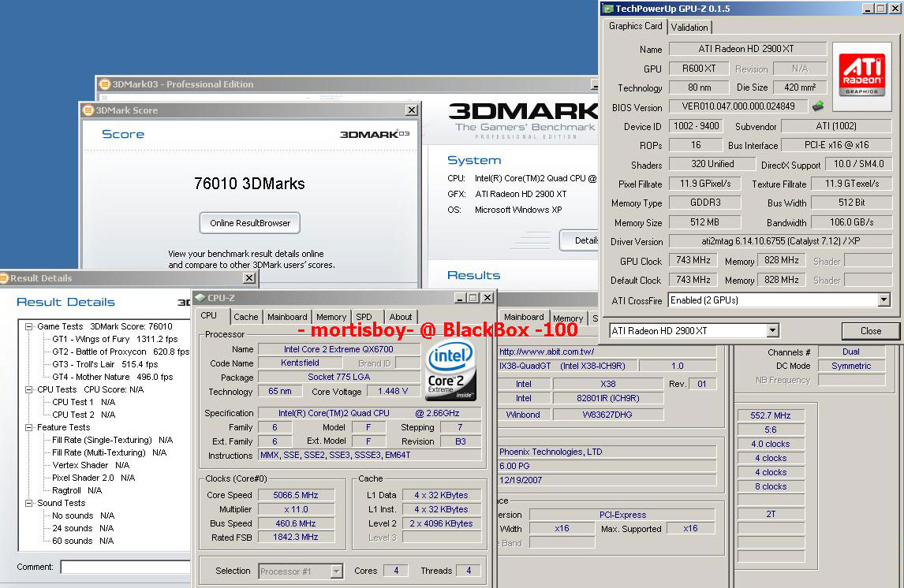This screenshot has width=904, height=588.
Task: Open the Processor #1 selection dropdown
Action: pos(337,571)
